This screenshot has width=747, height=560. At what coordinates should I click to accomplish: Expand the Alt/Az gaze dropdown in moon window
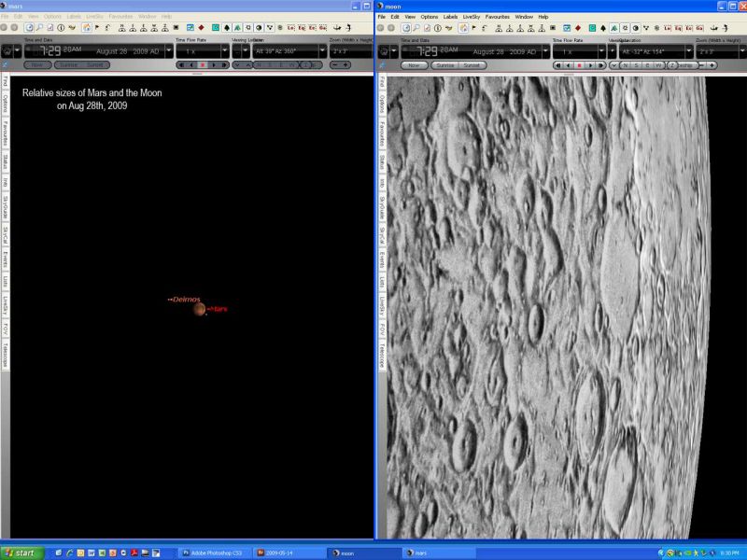coord(688,51)
